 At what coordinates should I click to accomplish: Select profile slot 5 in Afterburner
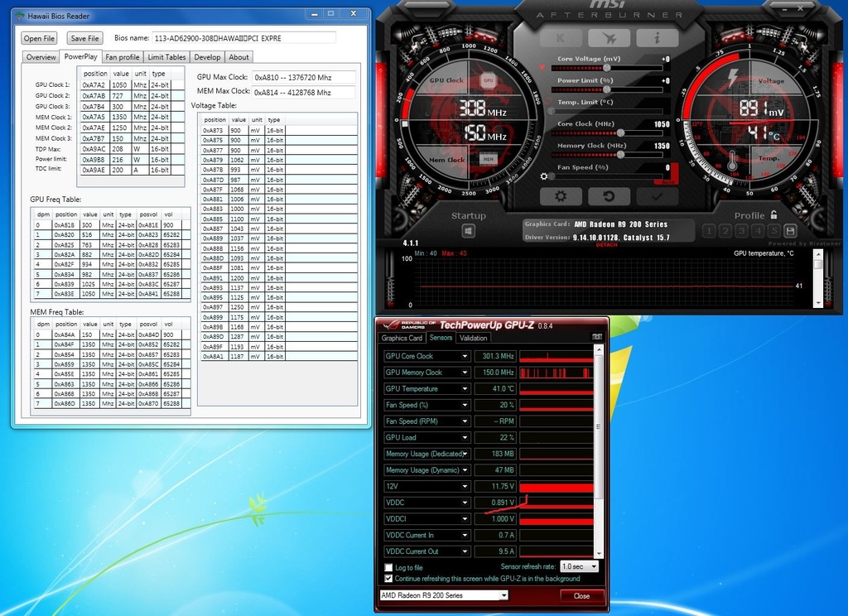pyautogui.click(x=774, y=232)
